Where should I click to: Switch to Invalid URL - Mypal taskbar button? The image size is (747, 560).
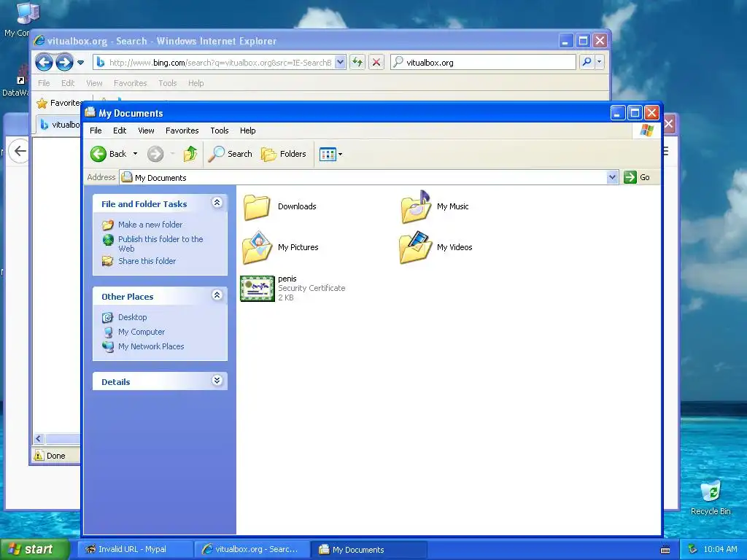click(135, 550)
